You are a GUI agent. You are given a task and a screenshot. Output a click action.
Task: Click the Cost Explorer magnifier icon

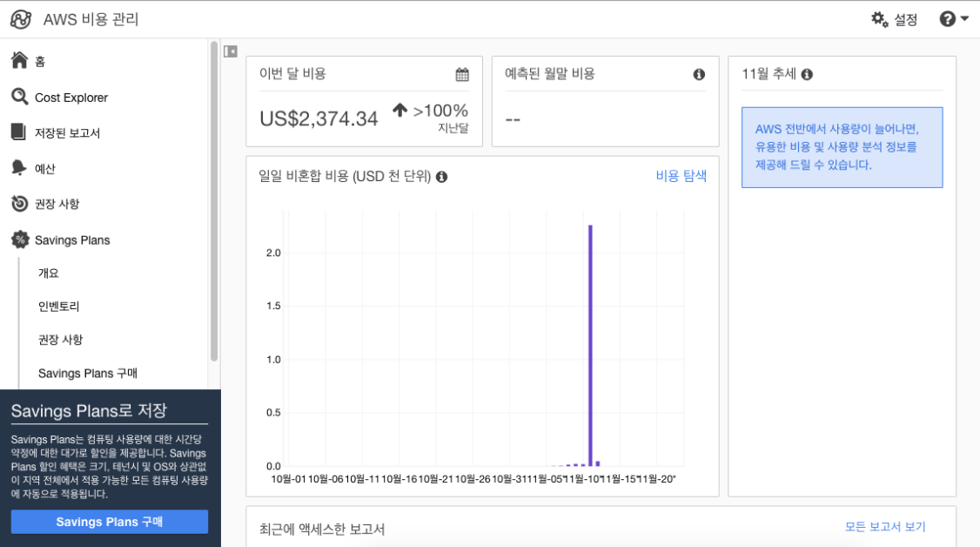19,97
